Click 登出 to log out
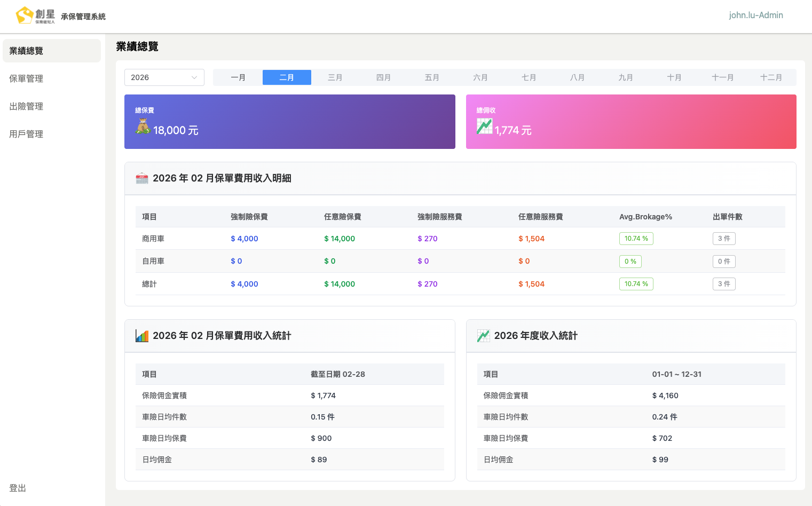 pyautogui.click(x=18, y=488)
